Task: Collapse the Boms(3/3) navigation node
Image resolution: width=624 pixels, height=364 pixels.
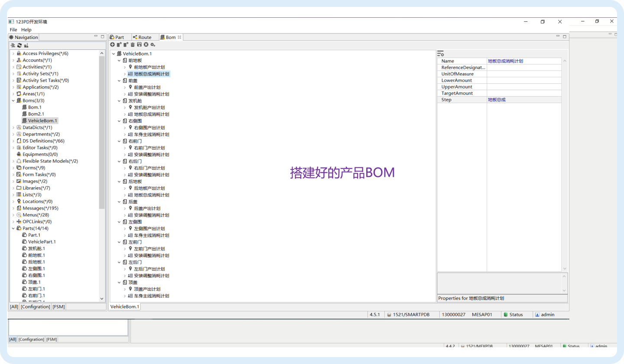Action: point(13,101)
